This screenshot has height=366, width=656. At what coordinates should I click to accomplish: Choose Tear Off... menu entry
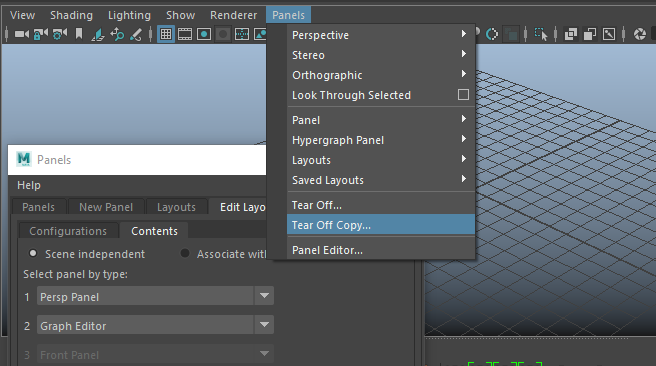tap(381, 205)
